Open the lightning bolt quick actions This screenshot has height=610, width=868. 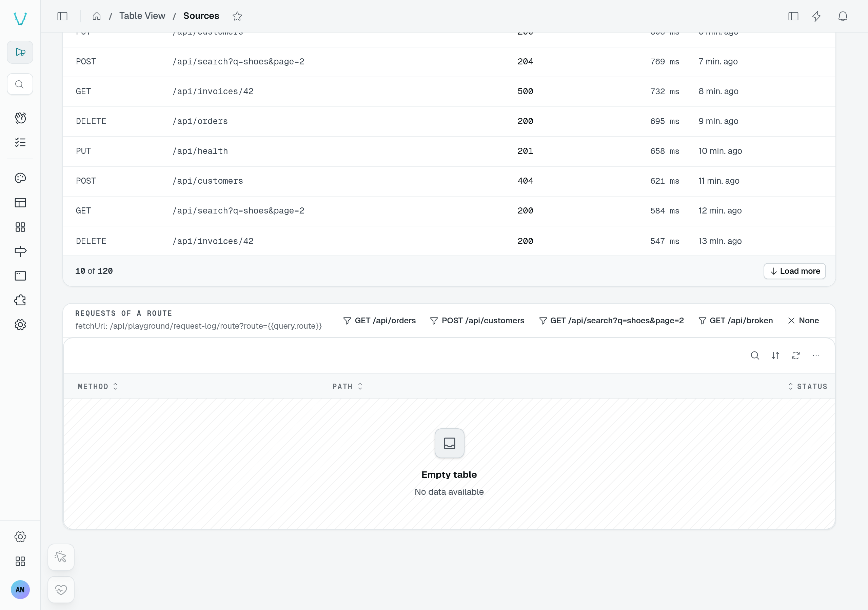coord(816,16)
